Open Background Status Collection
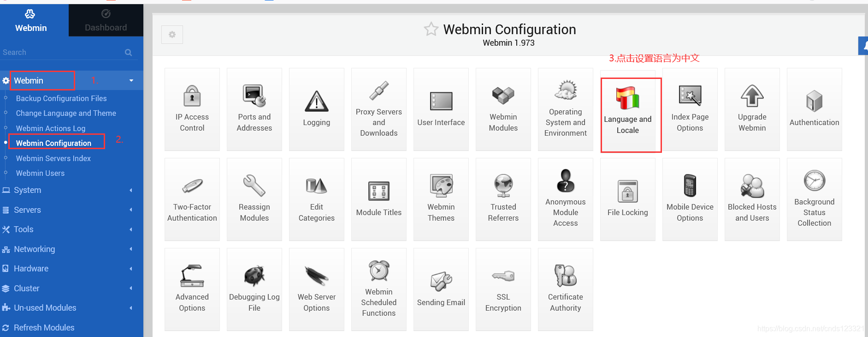The width and height of the screenshot is (868, 337). click(x=815, y=199)
